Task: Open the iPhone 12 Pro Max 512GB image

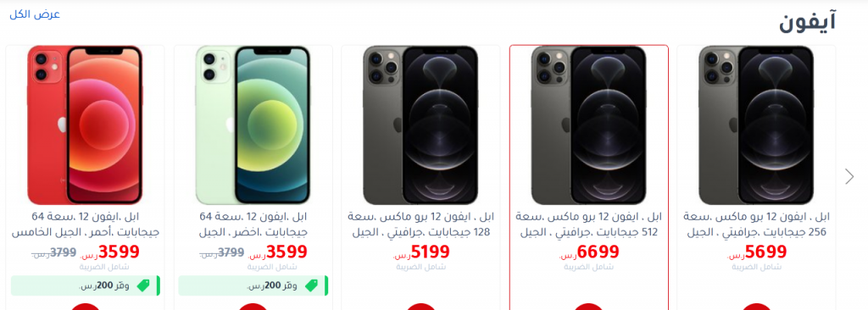Action: pos(589,125)
